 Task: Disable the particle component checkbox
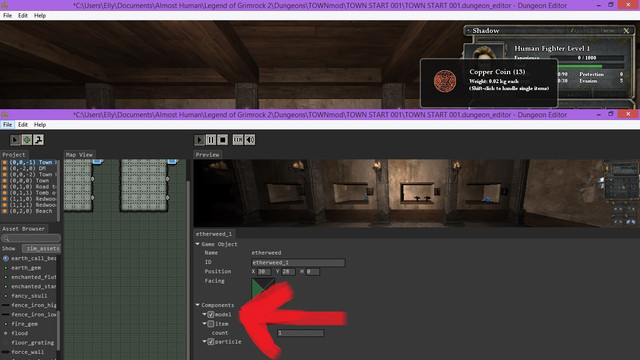211,342
